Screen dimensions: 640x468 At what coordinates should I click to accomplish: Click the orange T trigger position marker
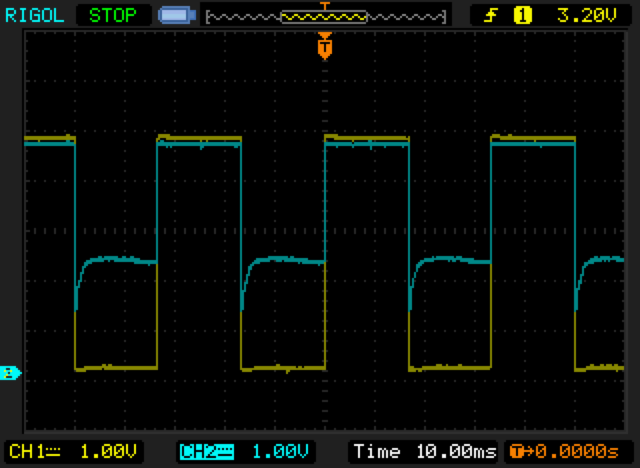(x=325, y=47)
